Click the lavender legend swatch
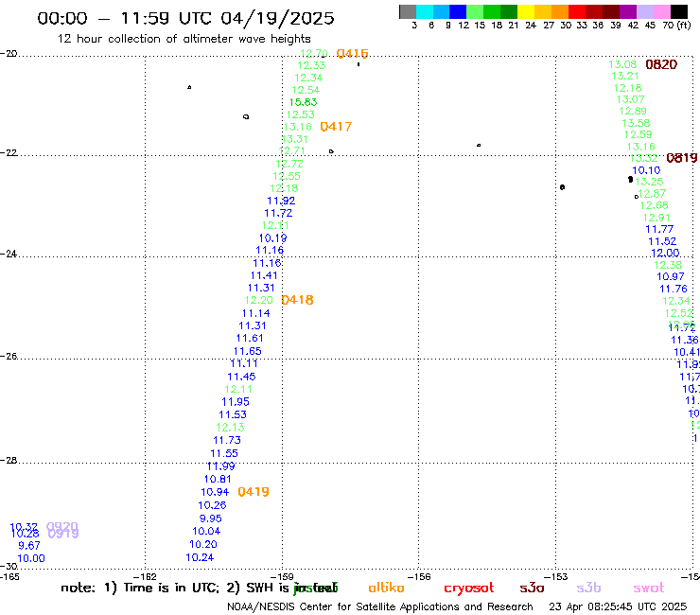 click(645, 11)
